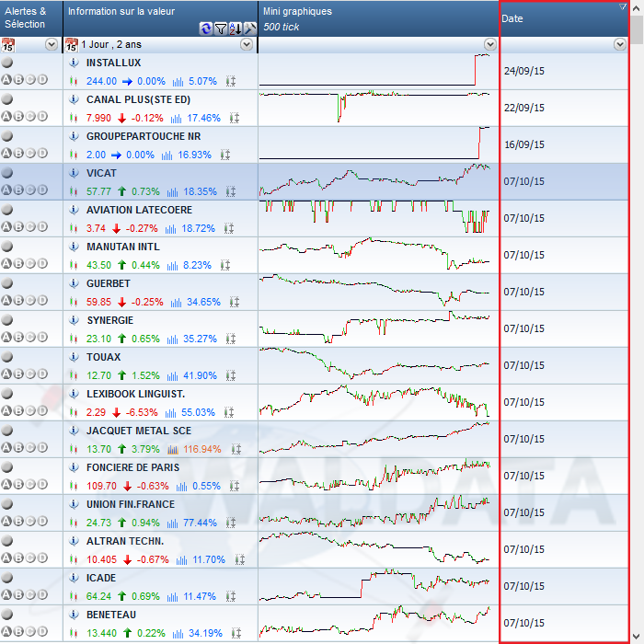
Task: Click range gauge icon in MANUTAN INTL row
Action: [x=225, y=265]
